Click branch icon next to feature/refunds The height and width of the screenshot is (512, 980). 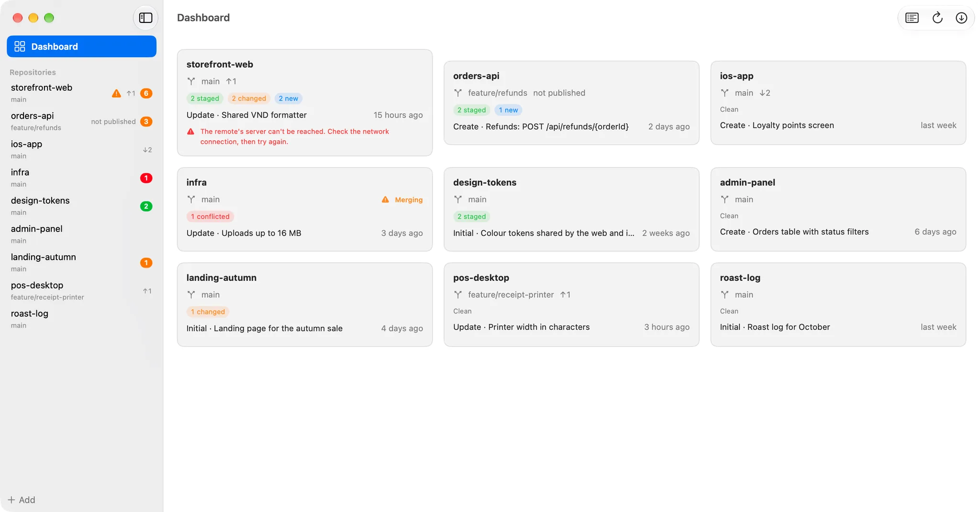(x=458, y=93)
